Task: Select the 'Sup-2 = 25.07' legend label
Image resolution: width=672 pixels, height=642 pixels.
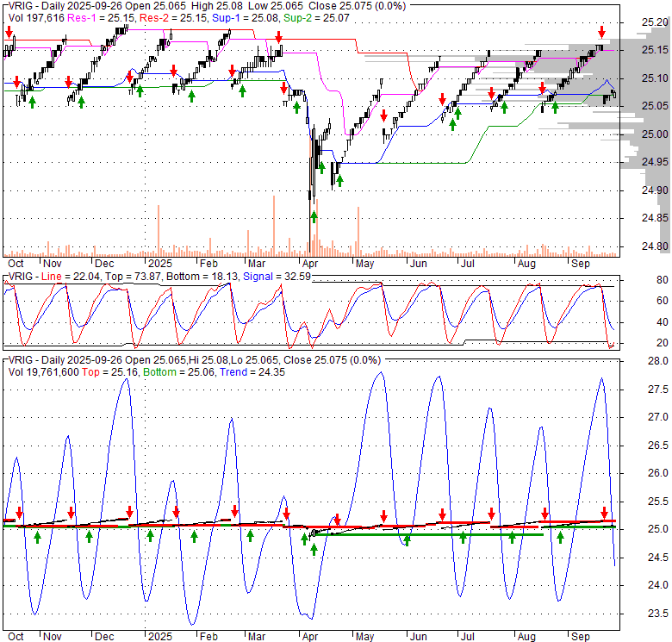Action: [x=316, y=18]
